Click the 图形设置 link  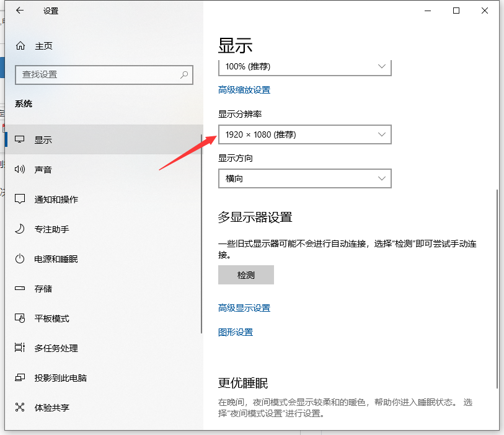click(236, 332)
